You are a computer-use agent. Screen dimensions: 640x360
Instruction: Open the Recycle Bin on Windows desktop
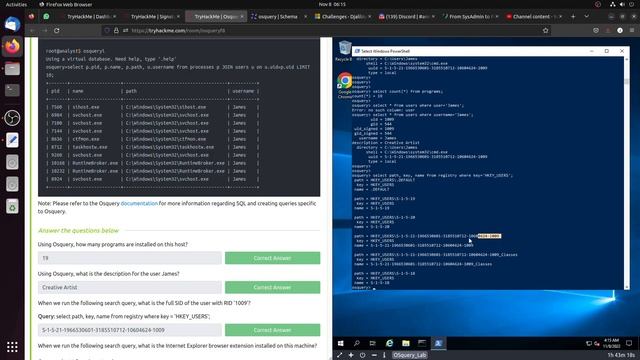point(344,50)
